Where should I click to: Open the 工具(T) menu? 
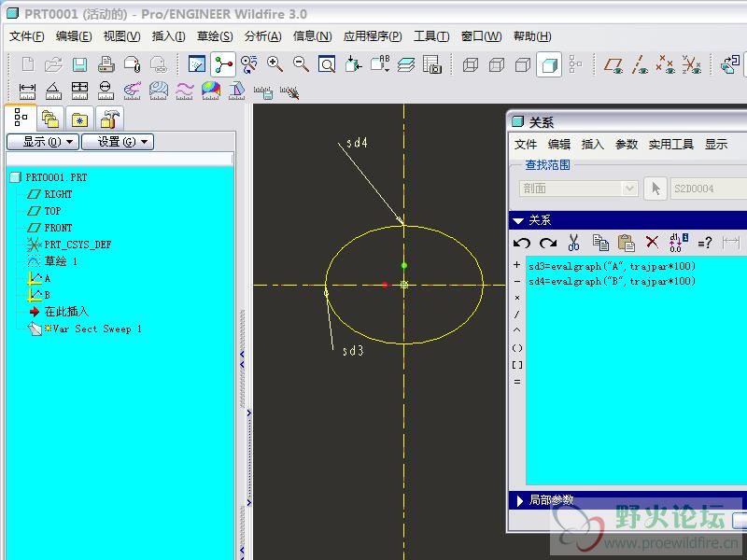(x=431, y=36)
